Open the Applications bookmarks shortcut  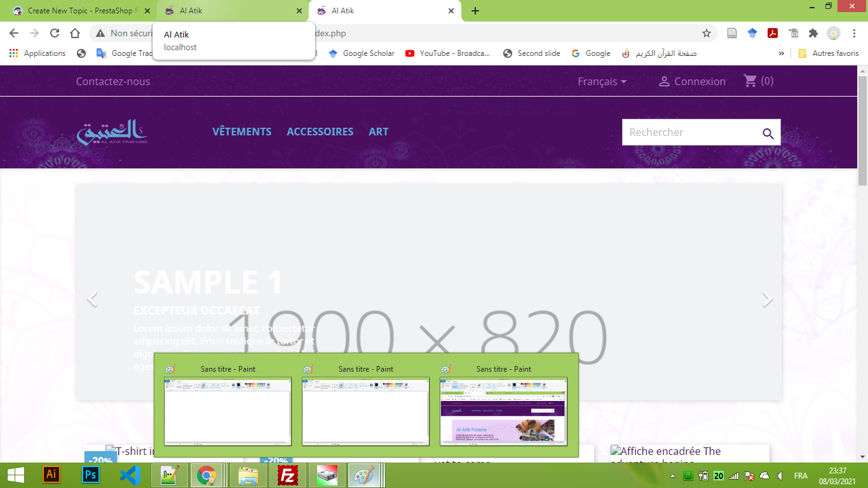click(37, 53)
